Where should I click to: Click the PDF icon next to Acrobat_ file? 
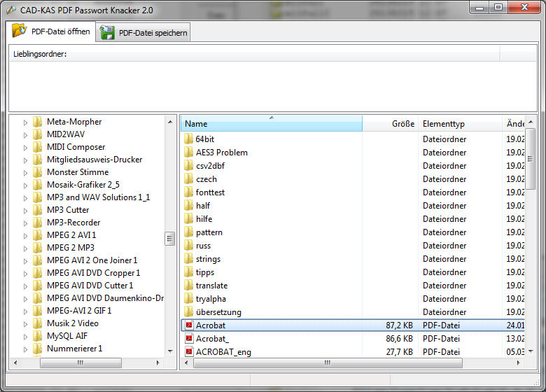tap(188, 339)
